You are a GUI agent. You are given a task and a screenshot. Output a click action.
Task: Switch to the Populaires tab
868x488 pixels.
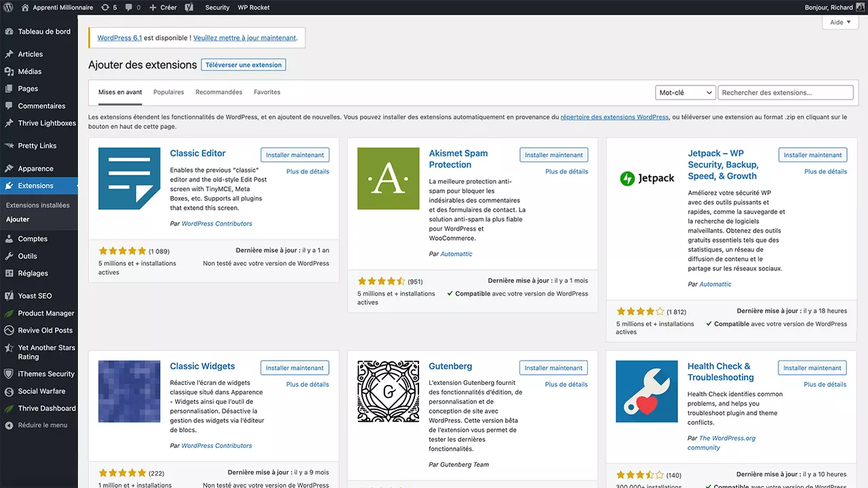(x=169, y=92)
